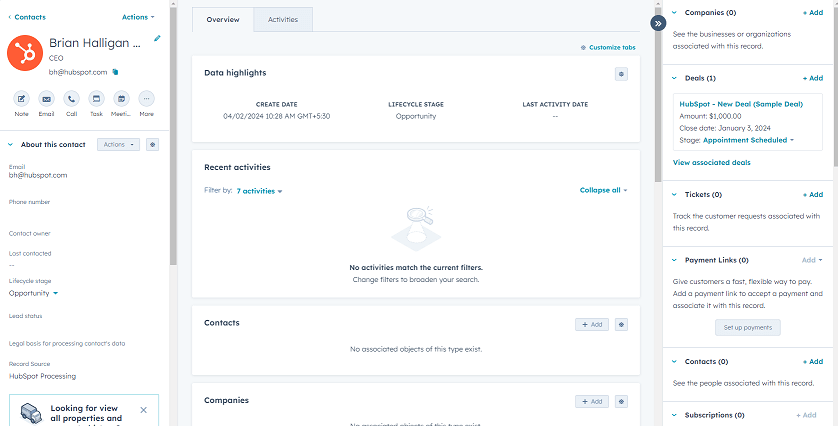Collapse About this contact section
This screenshot has height=426, width=838.
click(11, 145)
